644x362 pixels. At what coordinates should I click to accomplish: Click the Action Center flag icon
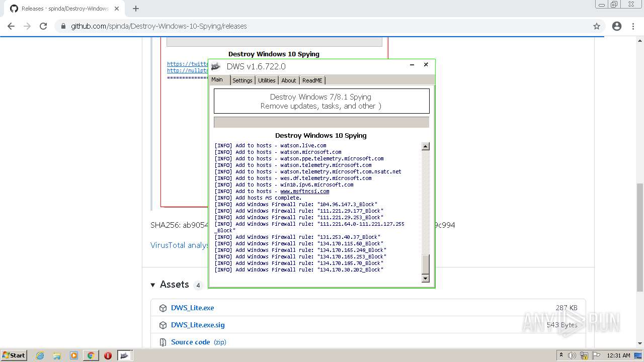tap(596, 355)
